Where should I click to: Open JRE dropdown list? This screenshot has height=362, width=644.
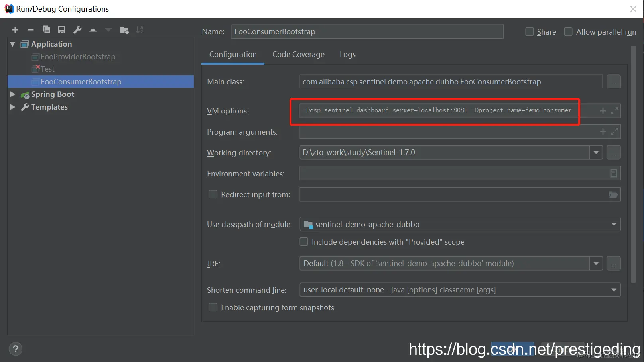pos(596,264)
